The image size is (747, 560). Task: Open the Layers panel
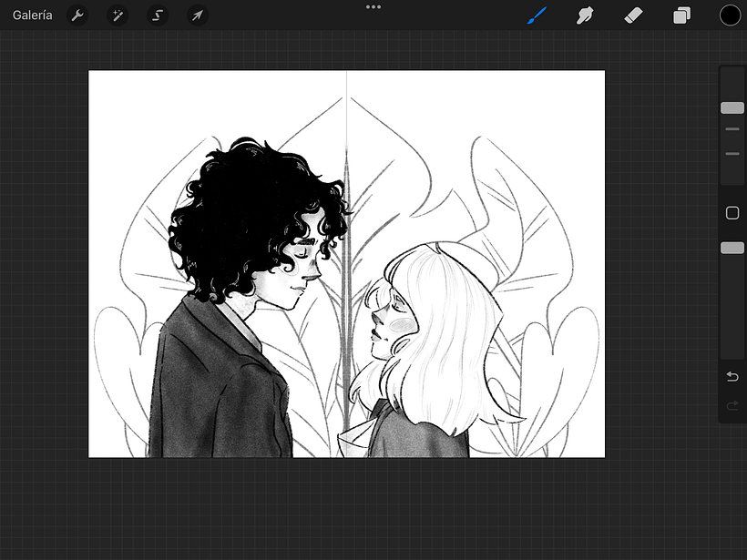(x=681, y=15)
